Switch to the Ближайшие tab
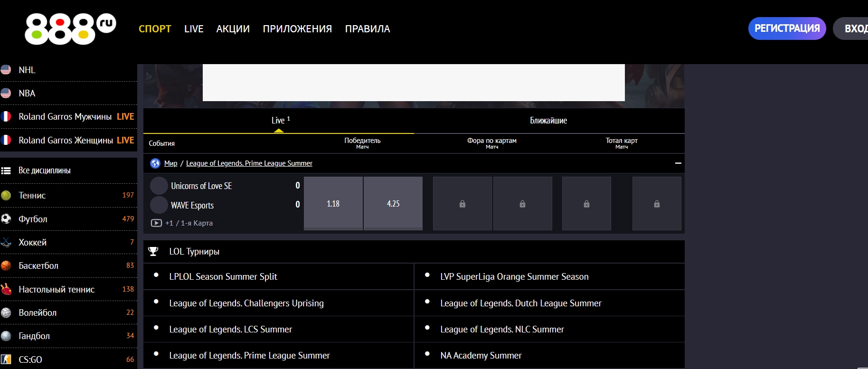 click(x=548, y=121)
